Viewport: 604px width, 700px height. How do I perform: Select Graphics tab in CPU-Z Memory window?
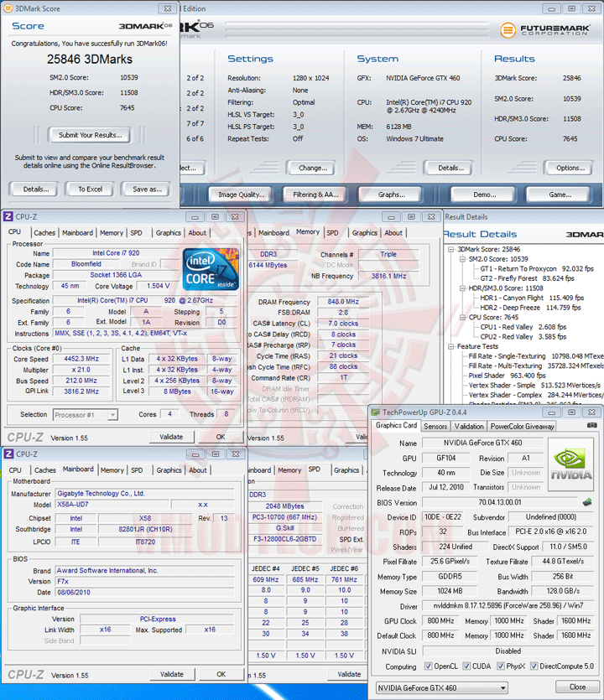[365, 232]
